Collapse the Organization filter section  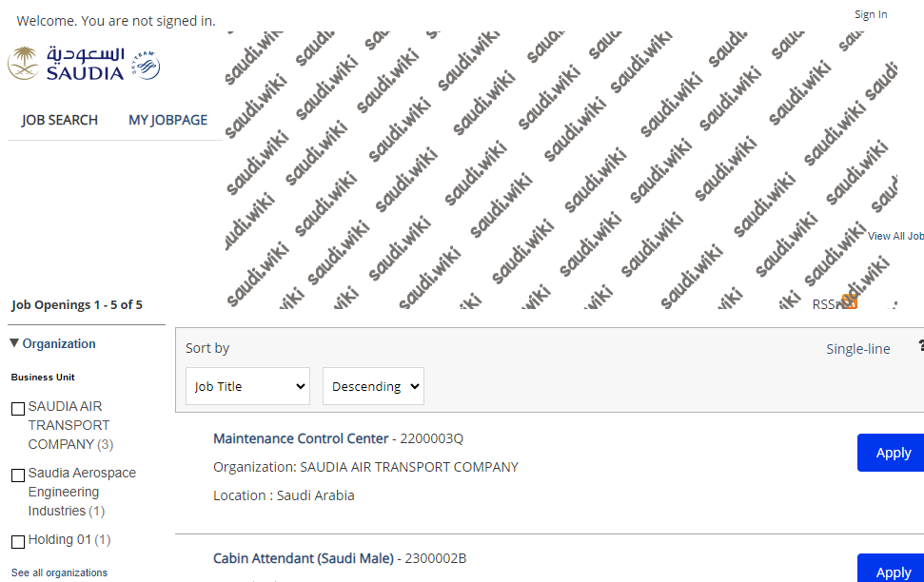tap(53, 343)
